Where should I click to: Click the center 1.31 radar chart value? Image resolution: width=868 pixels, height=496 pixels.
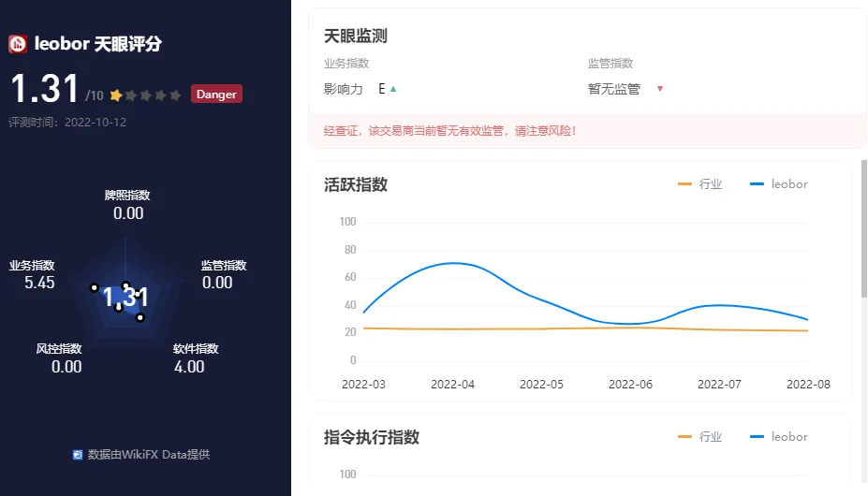(125, 298)
